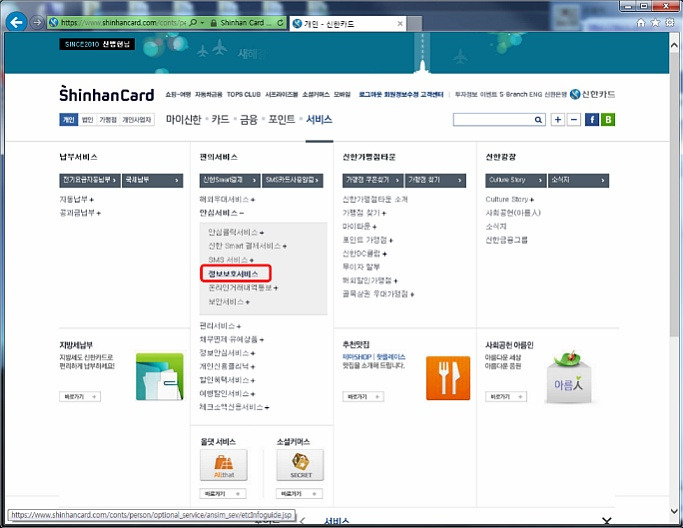
Task: Open 신한금융그룹 link
Action: pyautogui.click(x=507, y=240)
